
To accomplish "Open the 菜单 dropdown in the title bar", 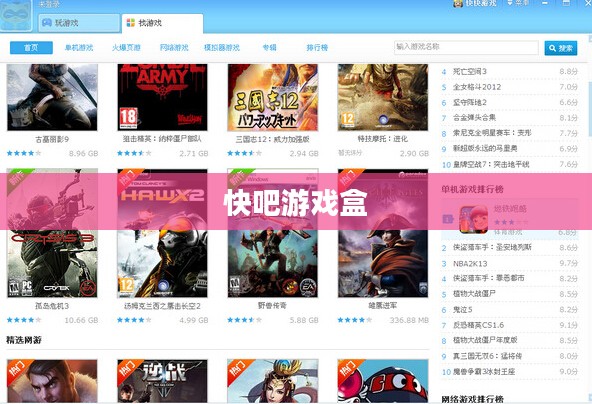I will tap(518, 3).
